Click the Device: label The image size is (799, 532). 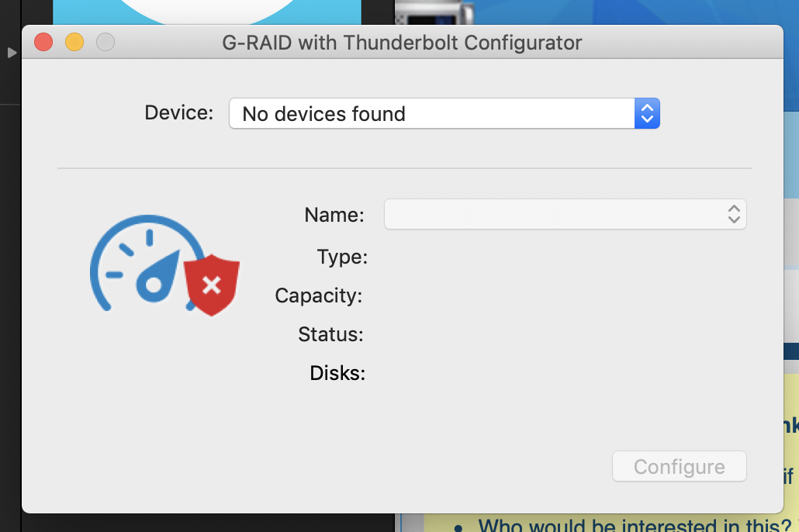point(178,112)
